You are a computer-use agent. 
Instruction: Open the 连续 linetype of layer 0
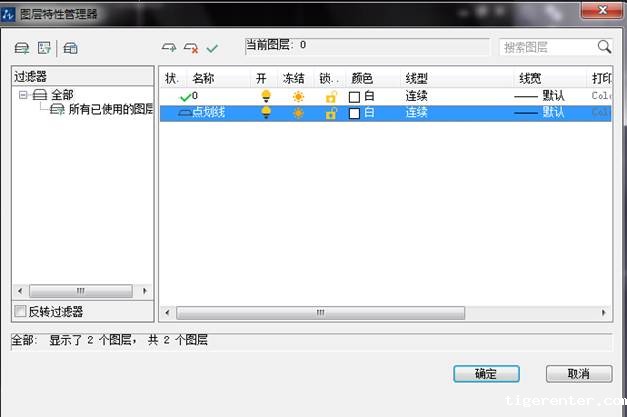pyautogui.click(x=417, y=96)
